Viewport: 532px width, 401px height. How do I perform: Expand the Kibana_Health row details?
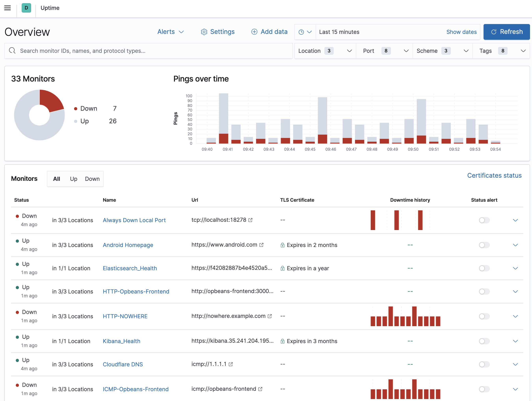(515, 341)
